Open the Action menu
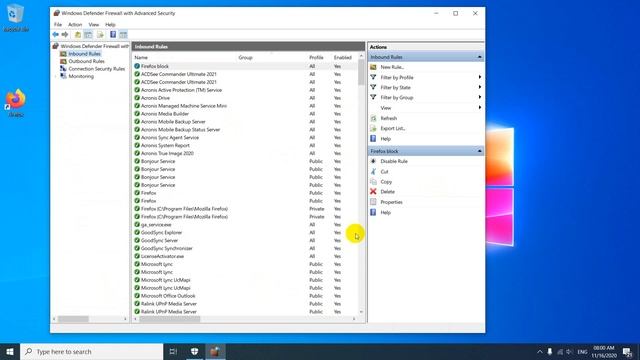This screenshot has height=360, width=640. [x=75, y=24]
